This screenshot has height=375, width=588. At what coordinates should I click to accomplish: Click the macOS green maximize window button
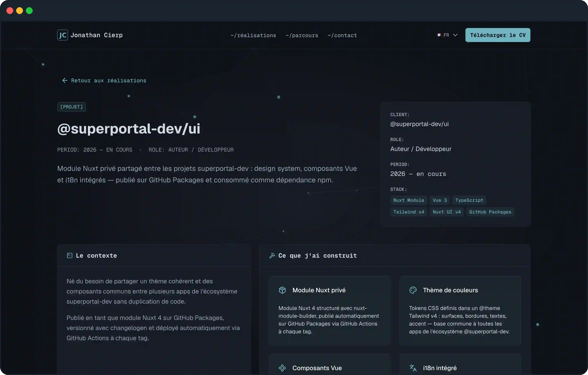coord(29,11)
